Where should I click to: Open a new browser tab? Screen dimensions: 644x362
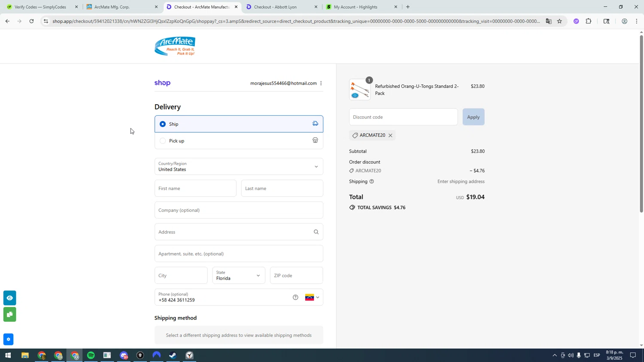407,7
